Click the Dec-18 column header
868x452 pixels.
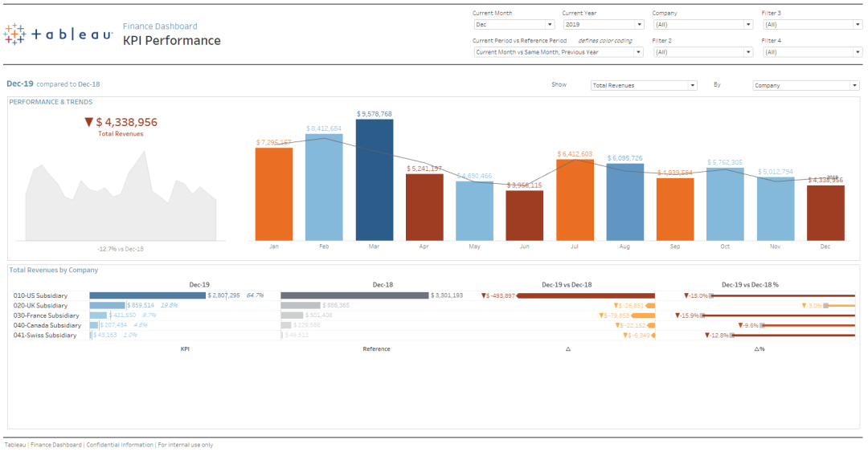click(383, 285)
